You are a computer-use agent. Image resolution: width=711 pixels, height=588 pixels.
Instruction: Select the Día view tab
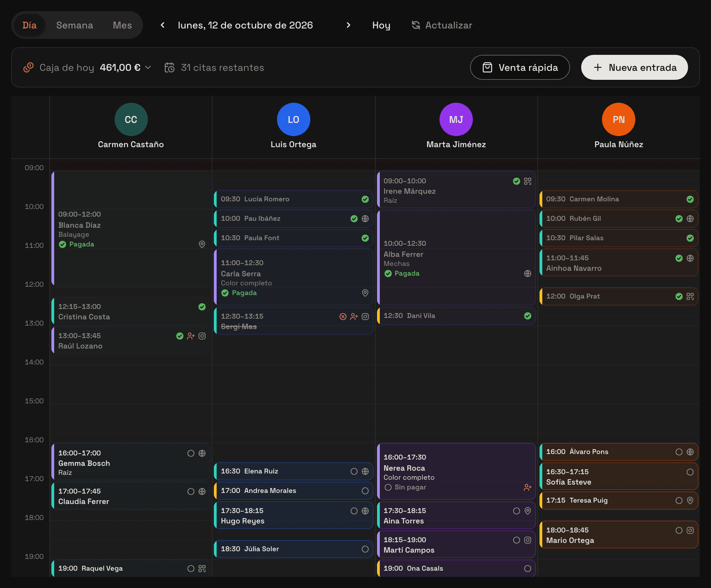[30, 25]
